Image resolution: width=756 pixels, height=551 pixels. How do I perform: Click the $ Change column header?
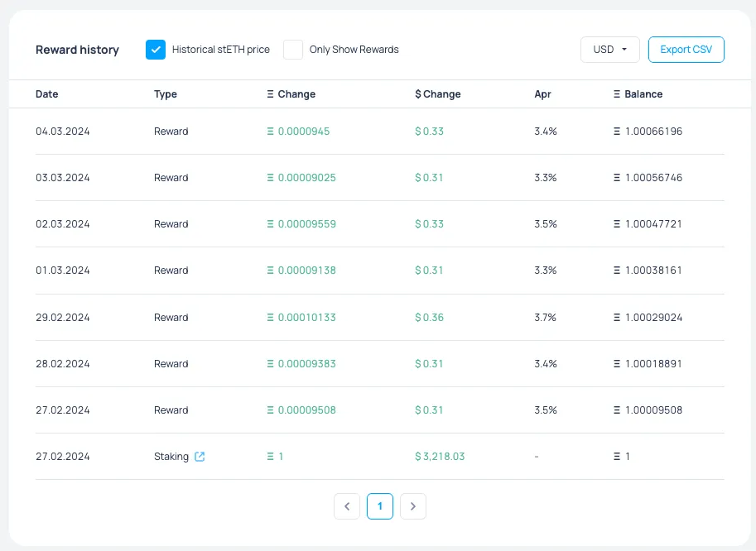(x=438, y=94)
